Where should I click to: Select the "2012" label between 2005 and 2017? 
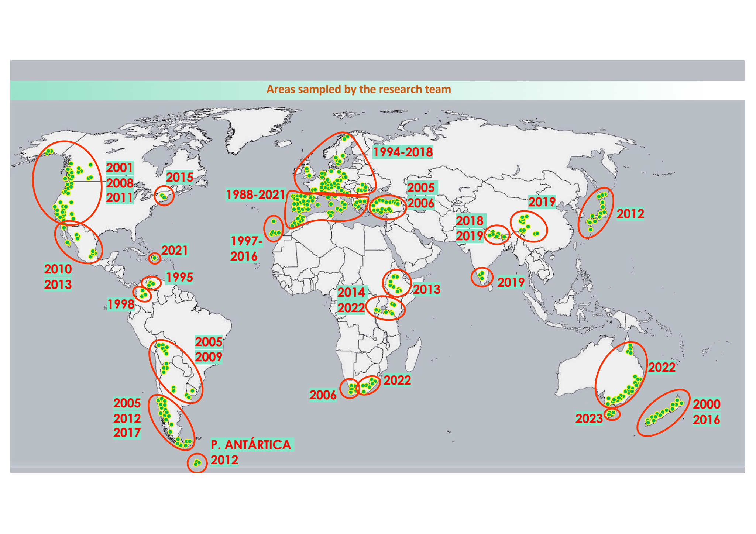point(127,418)
